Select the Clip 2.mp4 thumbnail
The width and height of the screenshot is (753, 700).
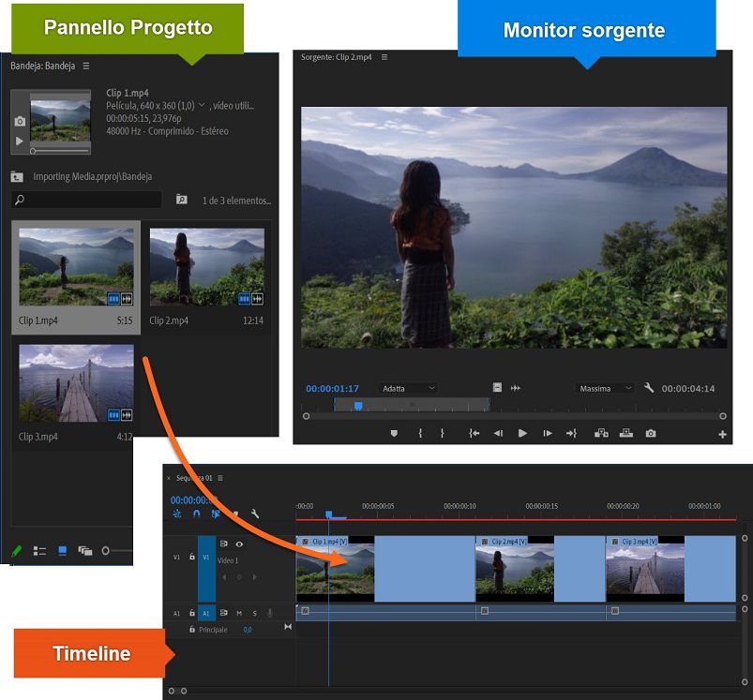[x=207, y=267]
